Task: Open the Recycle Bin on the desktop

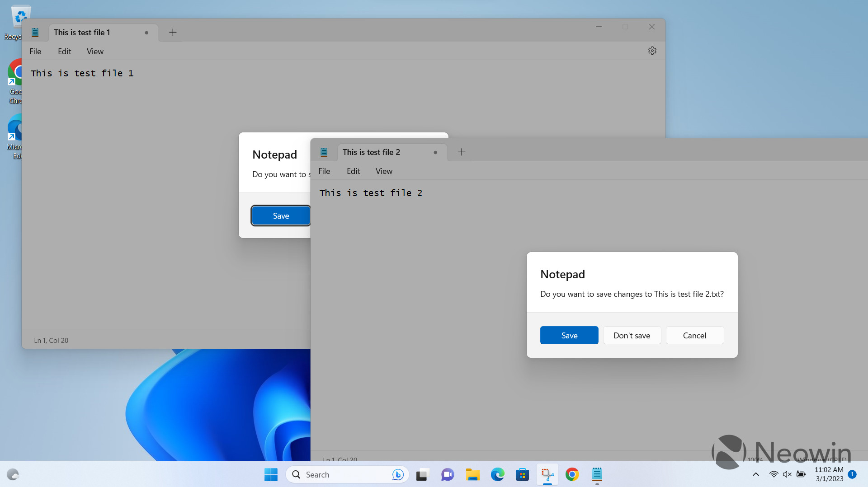Action: (21, 16)
